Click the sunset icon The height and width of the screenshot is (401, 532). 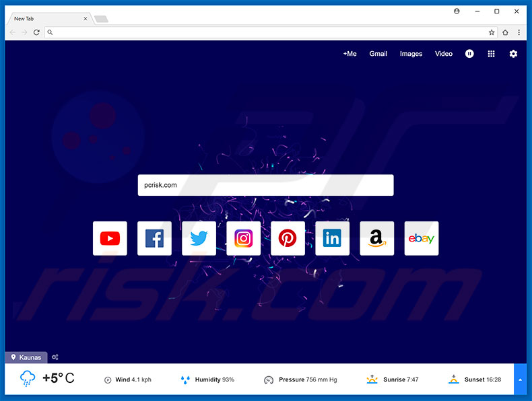[x=454, y=379]
